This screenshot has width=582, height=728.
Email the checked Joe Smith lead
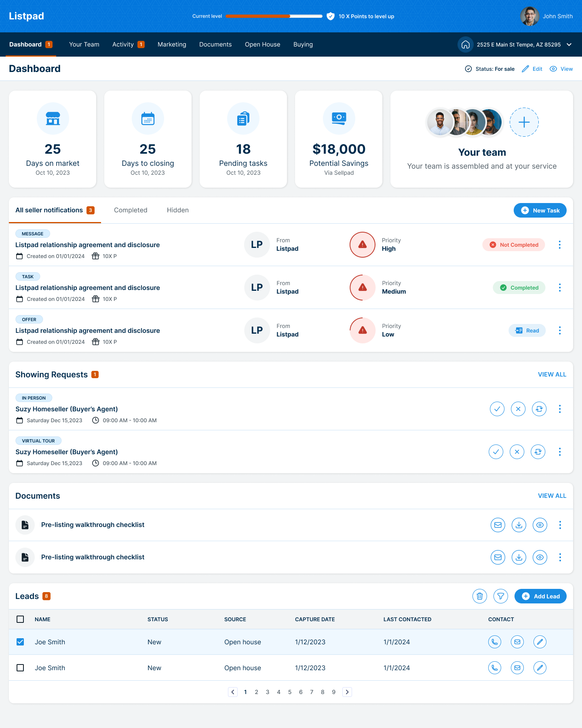pos(517,642)
